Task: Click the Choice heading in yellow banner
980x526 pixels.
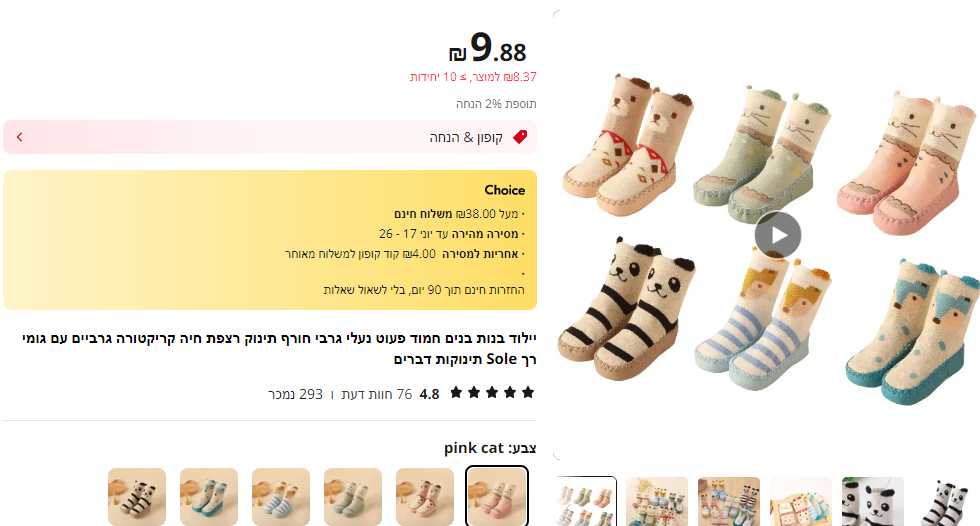Action: pos(504,190)
